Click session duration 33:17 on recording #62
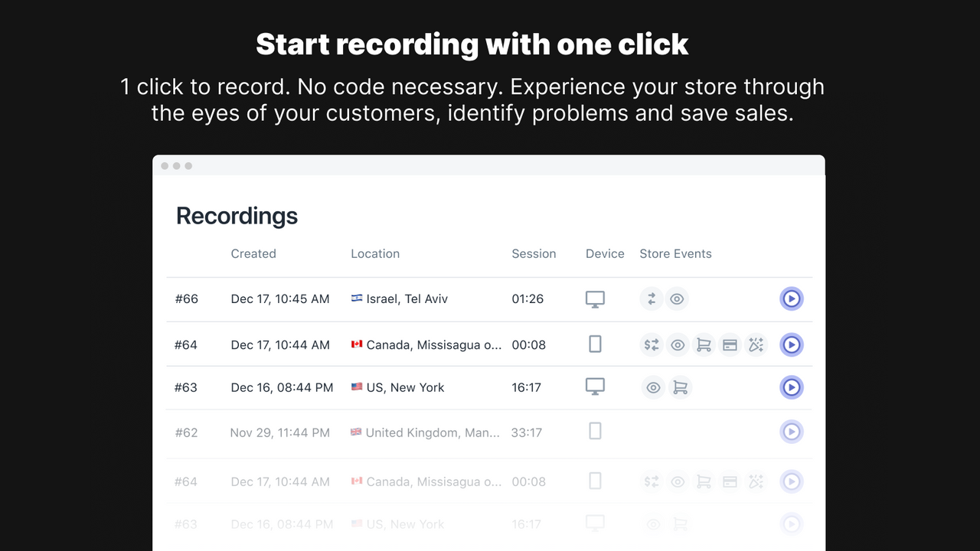The height and width of the screenshot is (551, 980). 528,432
